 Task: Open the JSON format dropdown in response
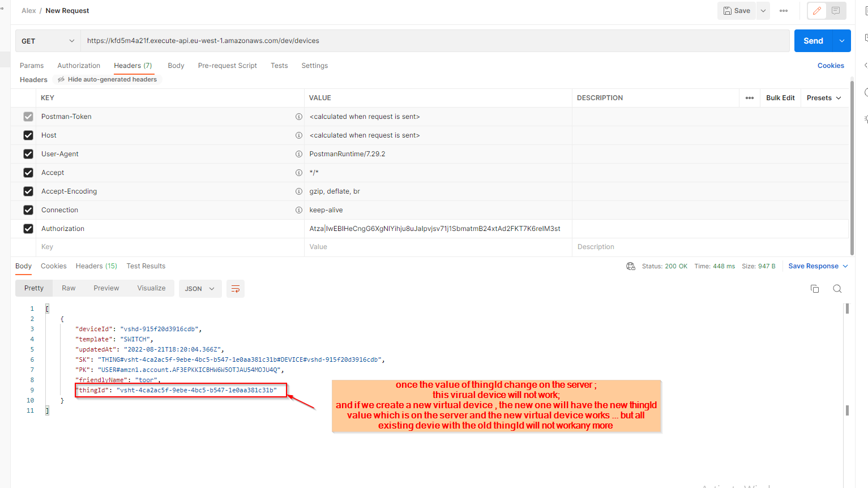tap(200, 288)
